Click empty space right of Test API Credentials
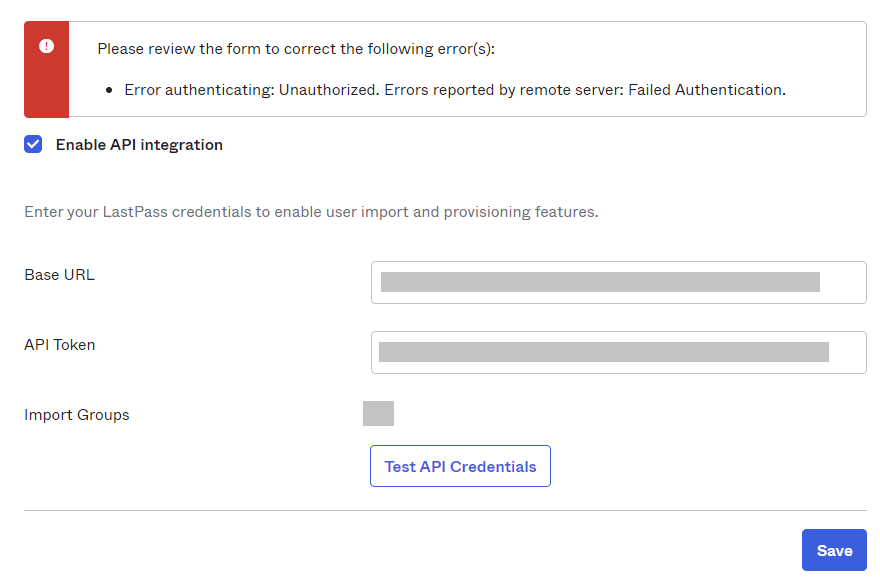 pos(700,466)
